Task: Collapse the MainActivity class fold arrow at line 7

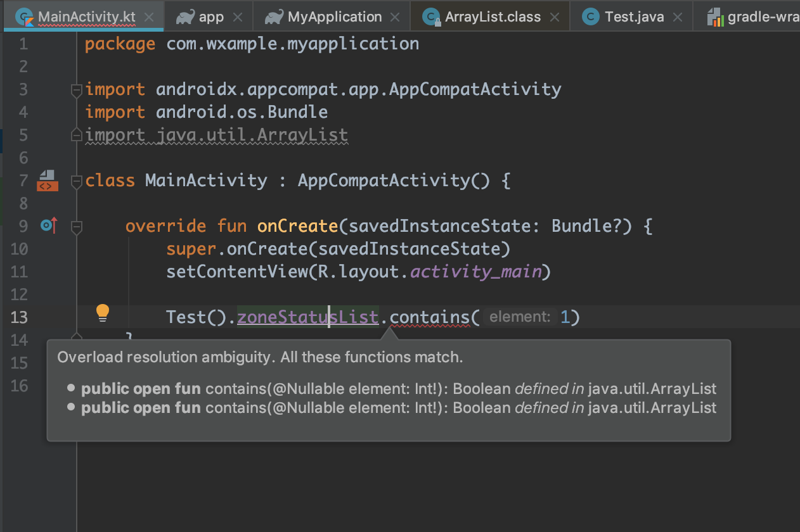Action: tap(76, 180)
